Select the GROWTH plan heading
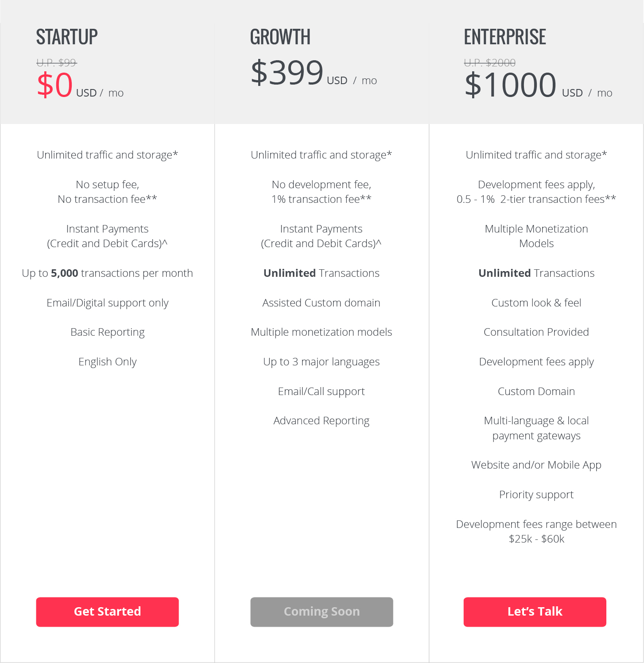 point(280,37)
